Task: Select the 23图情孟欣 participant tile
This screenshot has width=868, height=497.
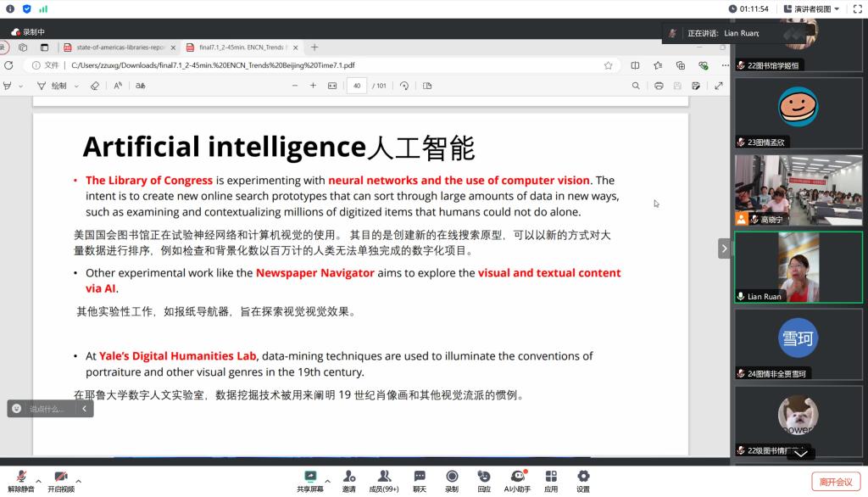Action: pos(798,113)
